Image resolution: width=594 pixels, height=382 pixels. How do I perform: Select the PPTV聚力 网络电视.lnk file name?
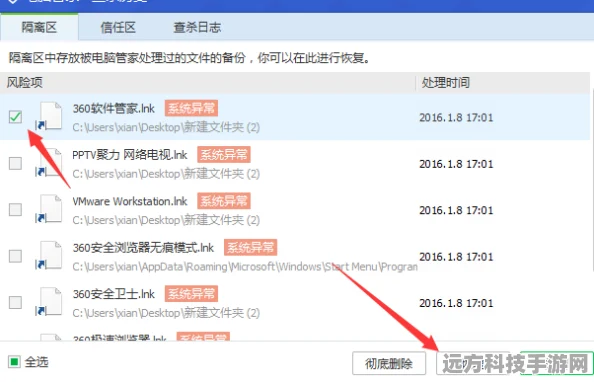(x=130, y=155)
